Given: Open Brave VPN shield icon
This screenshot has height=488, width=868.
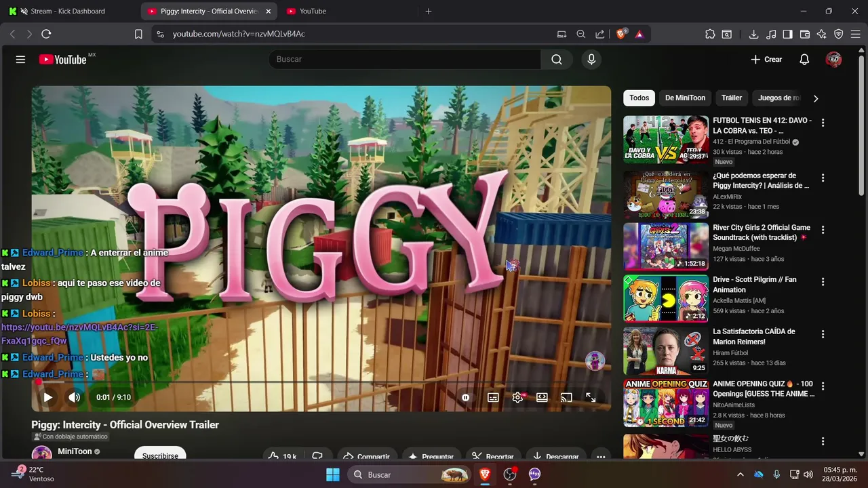Looking at the screenshot, I should click(x=838, y=34).
